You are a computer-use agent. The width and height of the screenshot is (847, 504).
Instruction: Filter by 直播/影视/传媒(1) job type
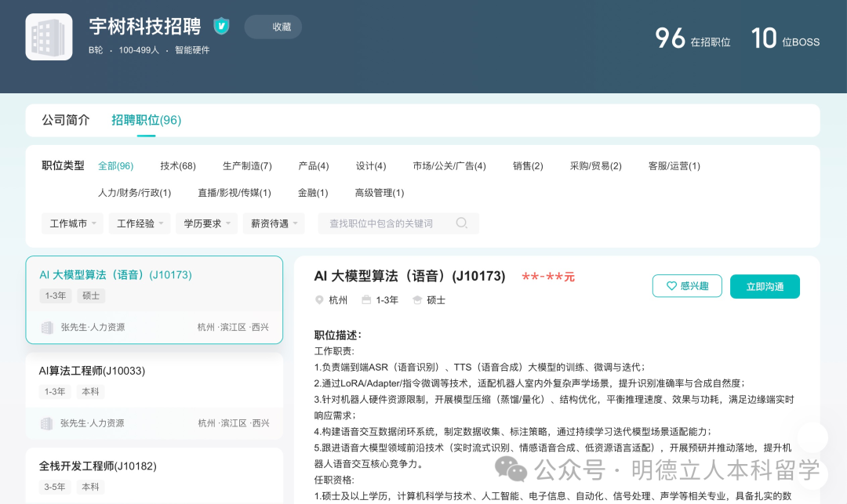tap(234, 193)
